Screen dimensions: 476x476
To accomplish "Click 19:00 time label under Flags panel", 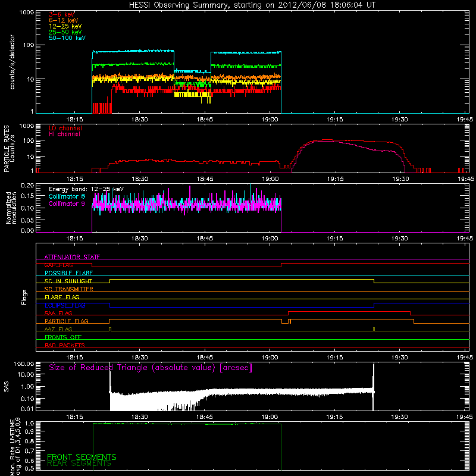I will (x=270, y=358).
